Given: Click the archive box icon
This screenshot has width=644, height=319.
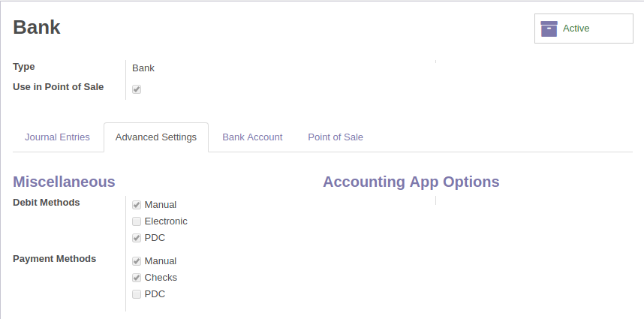Looking at the screenshot, I should pyautogui.click(x=549, y=29).
